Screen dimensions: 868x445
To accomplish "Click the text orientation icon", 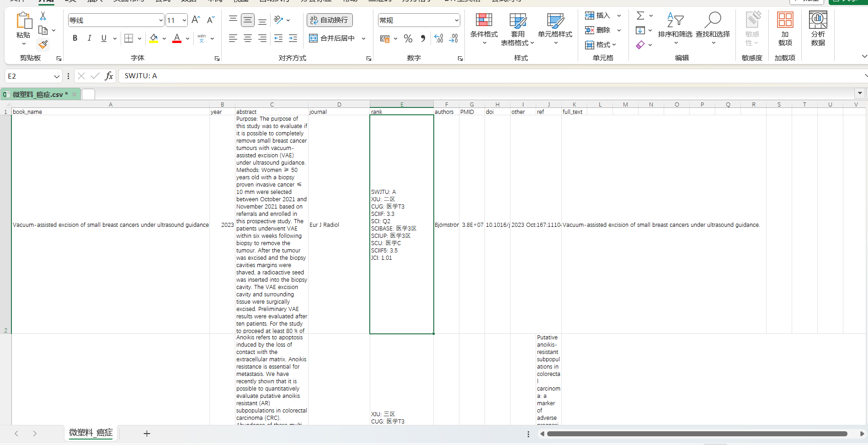I will [x=278, y=20].
